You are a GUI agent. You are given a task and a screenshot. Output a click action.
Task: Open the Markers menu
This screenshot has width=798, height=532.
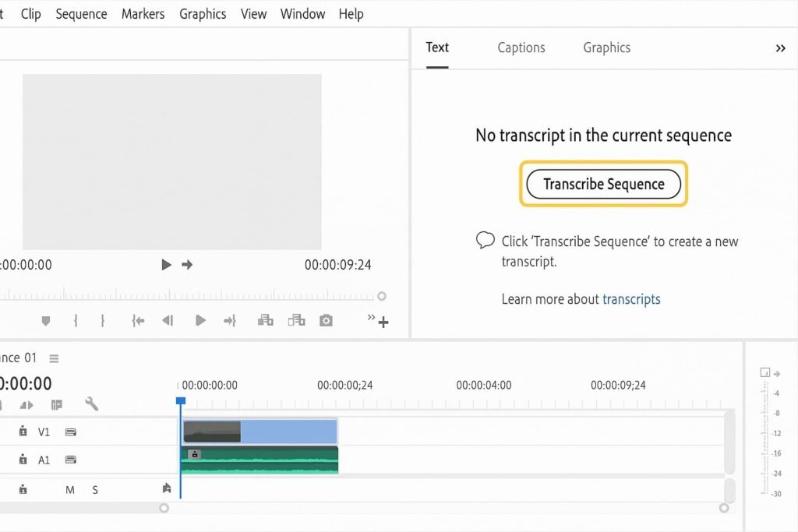[x=142, y=14]
